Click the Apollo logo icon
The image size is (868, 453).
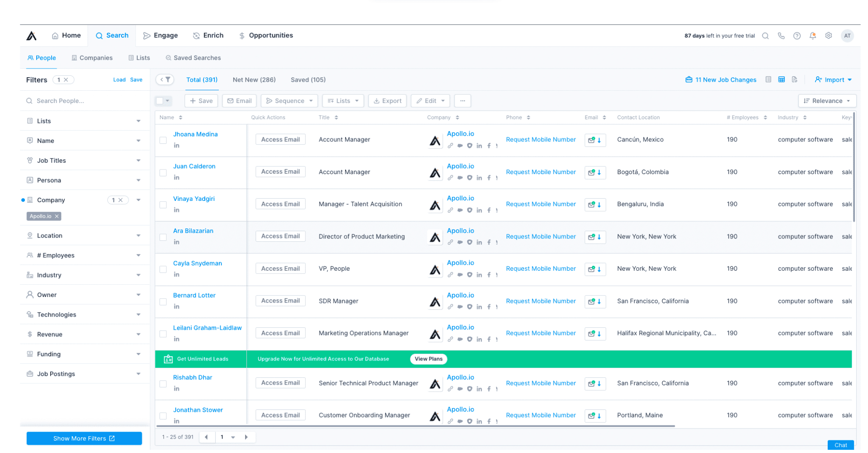pos(31,36)
